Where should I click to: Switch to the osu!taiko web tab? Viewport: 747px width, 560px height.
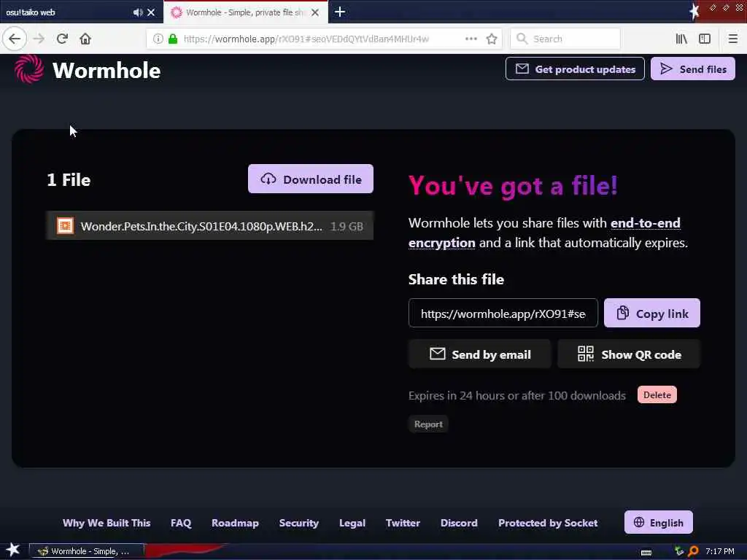click(x=66, y=12)
